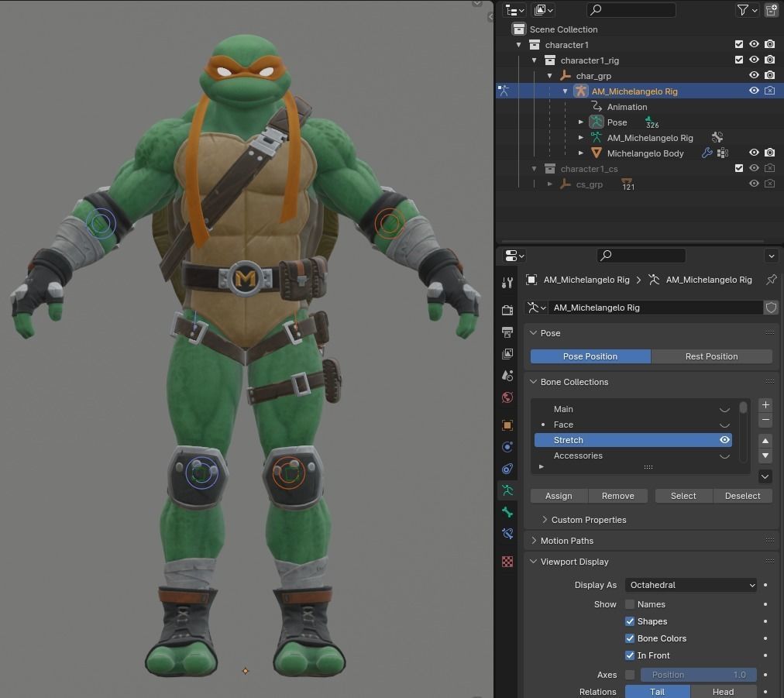Viewport: 784px width, 698px height.
Task: Open the Tool properties tab
Action: click(507, 283)
